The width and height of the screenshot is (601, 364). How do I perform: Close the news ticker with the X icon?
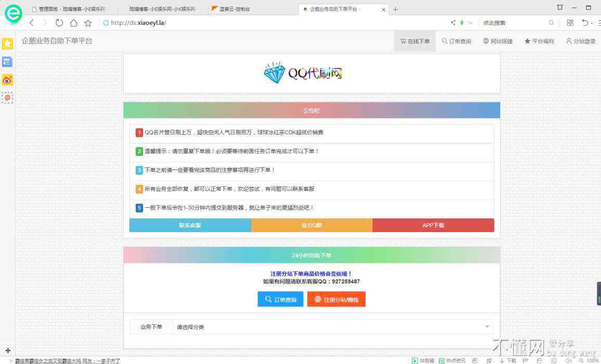coord(11,361)
